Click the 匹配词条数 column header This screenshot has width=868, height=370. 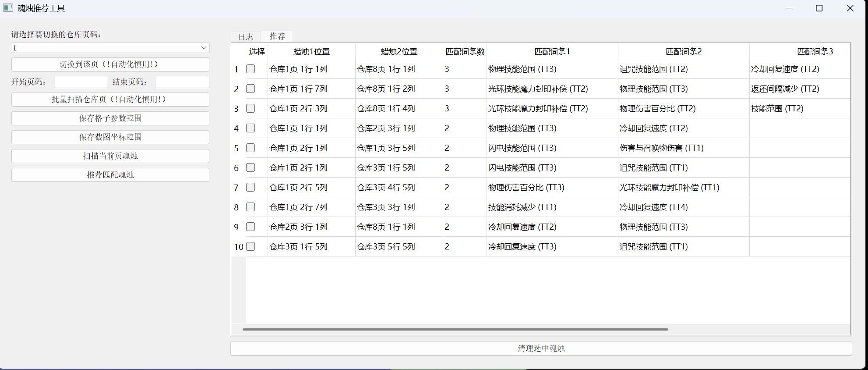[465, 52]
